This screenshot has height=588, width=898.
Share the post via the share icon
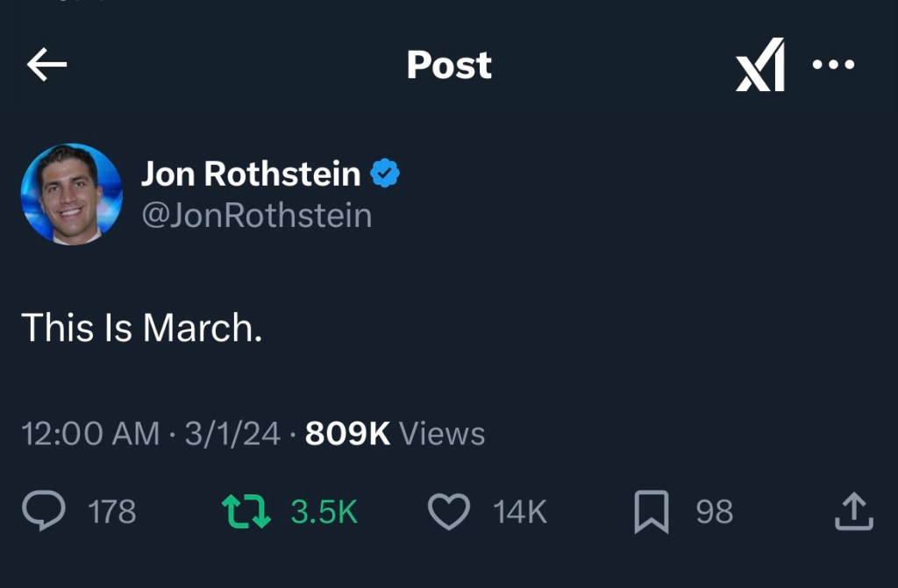tap(853, 512)
